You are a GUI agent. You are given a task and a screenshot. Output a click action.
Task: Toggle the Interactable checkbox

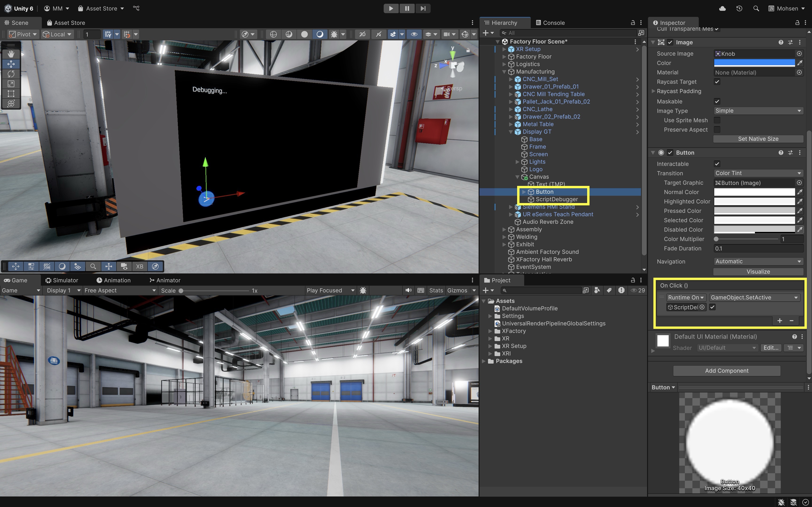point(717,164)
